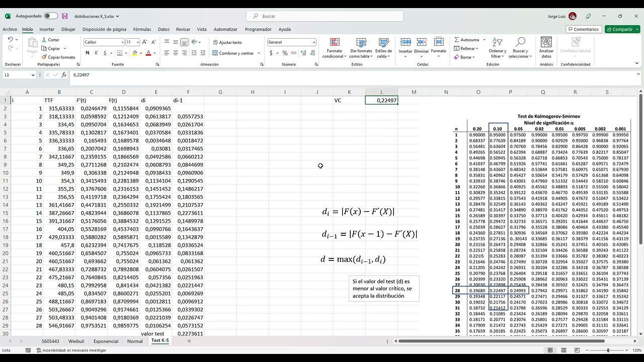Toggle center horizontal alignment
This screenshot has height=362, width=644.
[176, 53]
